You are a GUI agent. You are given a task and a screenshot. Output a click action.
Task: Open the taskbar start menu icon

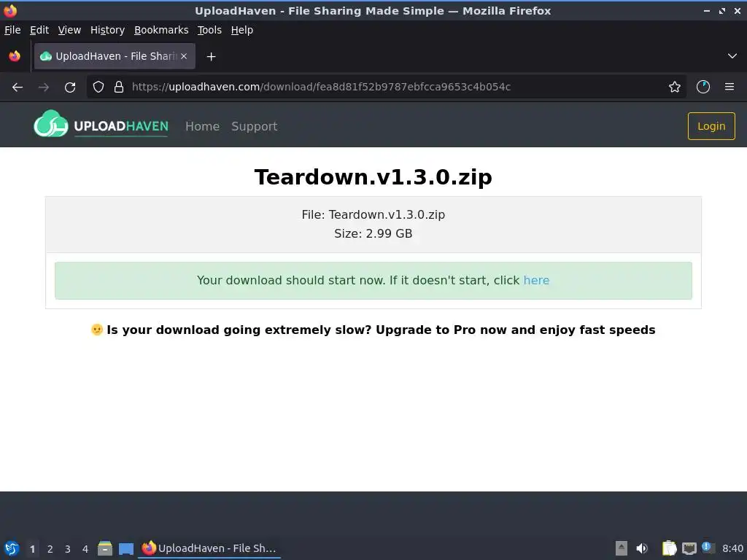pos(12,548)
